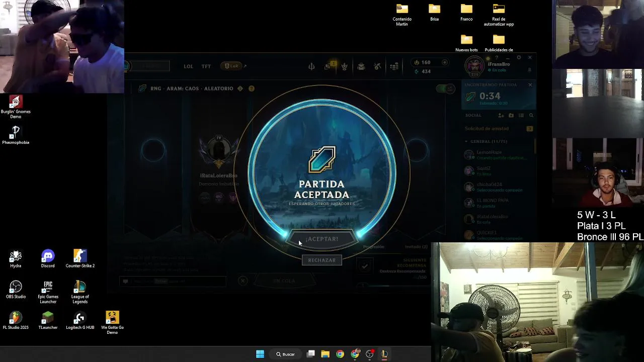Open the Progresión tab

point(373,247)
